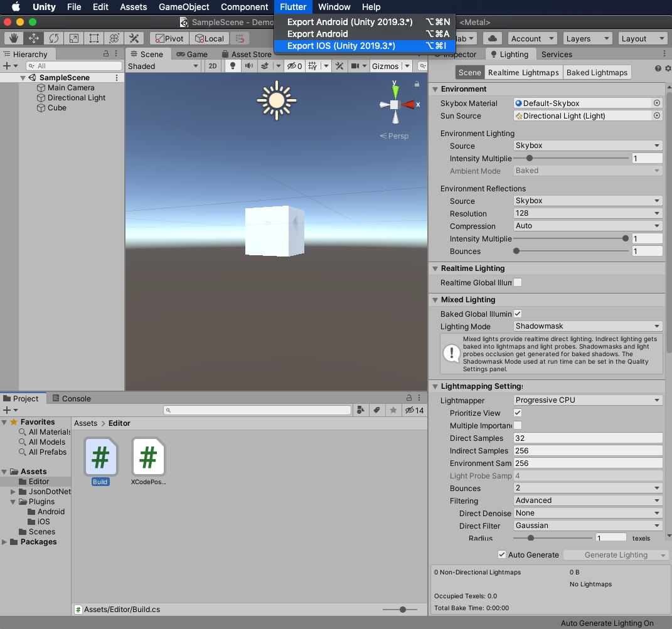Toggle scene effects icon (skybox, fog)
Screen dimensions: 672x629
tap(265, 66)
